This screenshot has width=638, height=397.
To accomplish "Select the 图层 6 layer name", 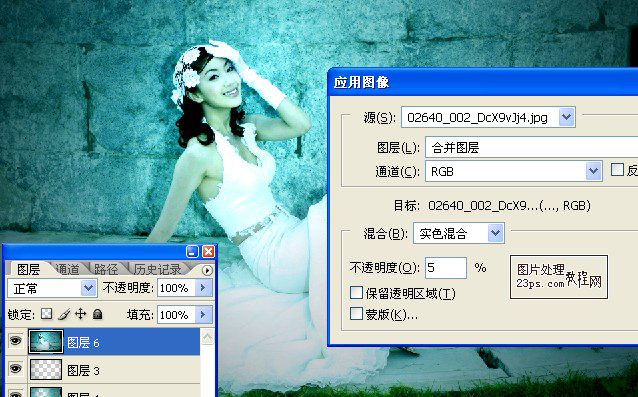I will [x=83, y=342].
